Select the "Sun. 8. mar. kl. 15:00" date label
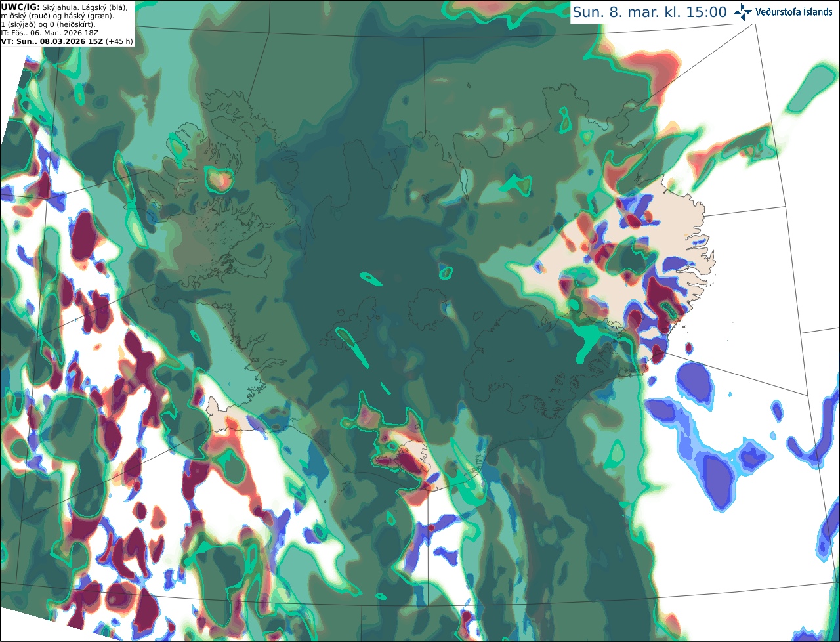This screenshot has height=642, width=840. point(650,12)
